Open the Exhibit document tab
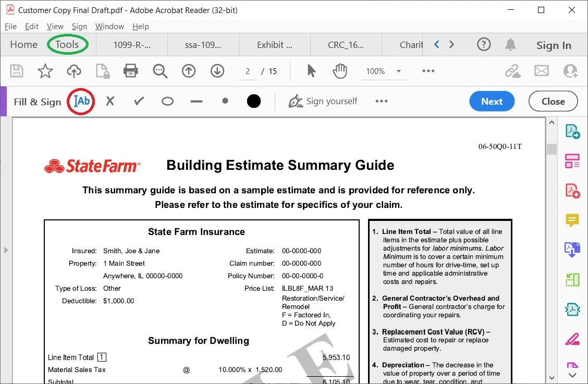 coord(275,45)
